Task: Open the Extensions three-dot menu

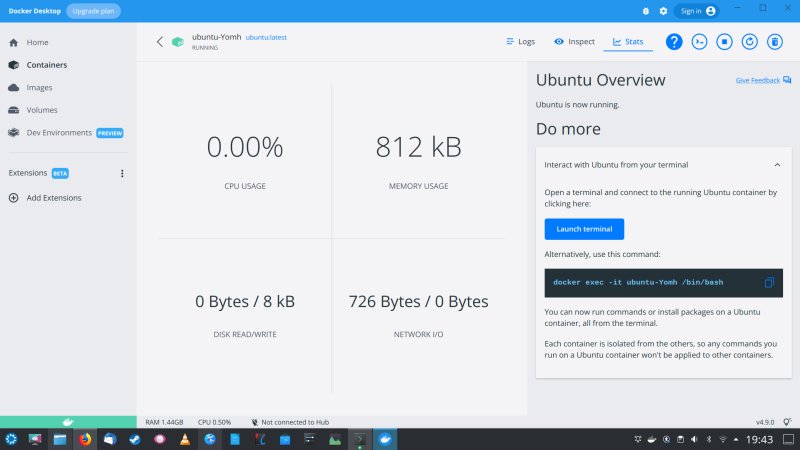Action: click(x=122, y=173)
